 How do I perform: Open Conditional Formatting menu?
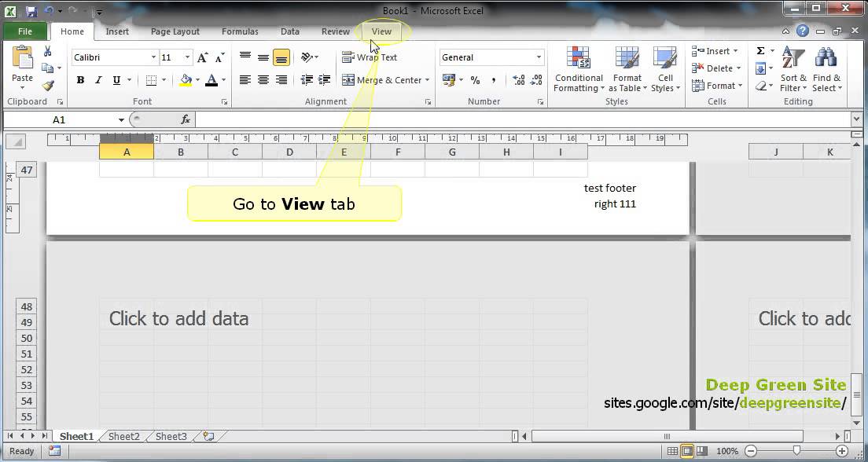point(579,69)
